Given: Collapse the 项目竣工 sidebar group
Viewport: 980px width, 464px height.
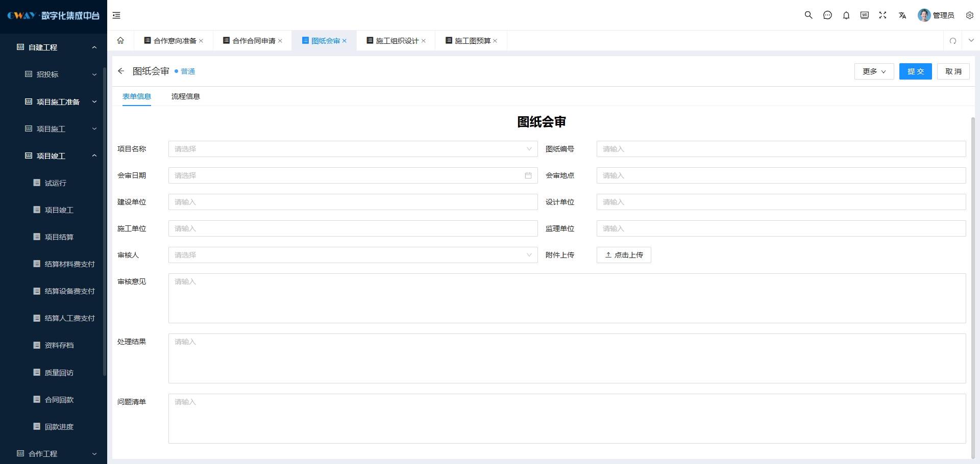Looking at the screenshot, I should 94,156.
